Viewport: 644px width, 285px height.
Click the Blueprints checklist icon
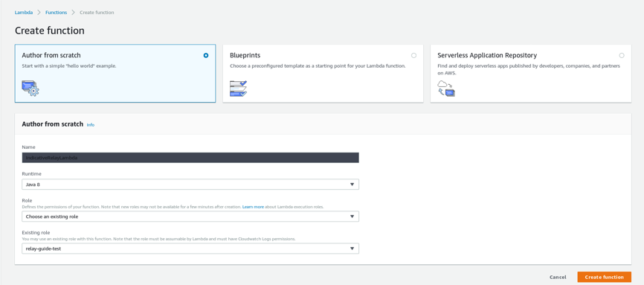(x=238, y=89)
